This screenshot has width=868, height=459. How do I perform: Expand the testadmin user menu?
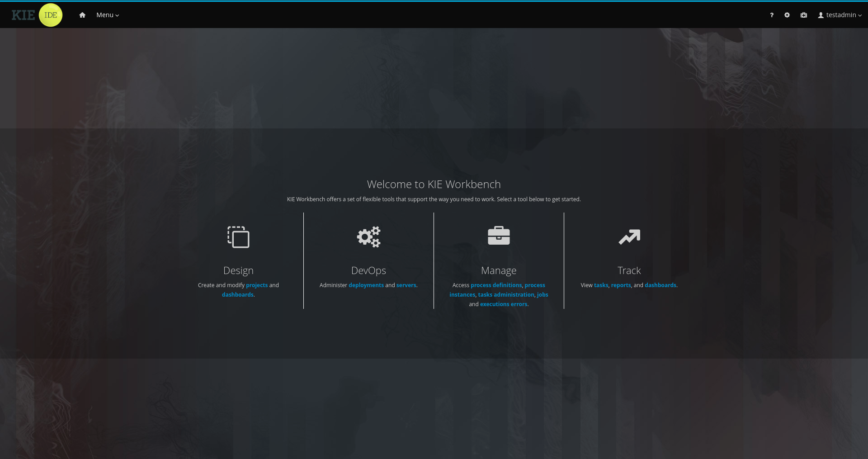840,15
